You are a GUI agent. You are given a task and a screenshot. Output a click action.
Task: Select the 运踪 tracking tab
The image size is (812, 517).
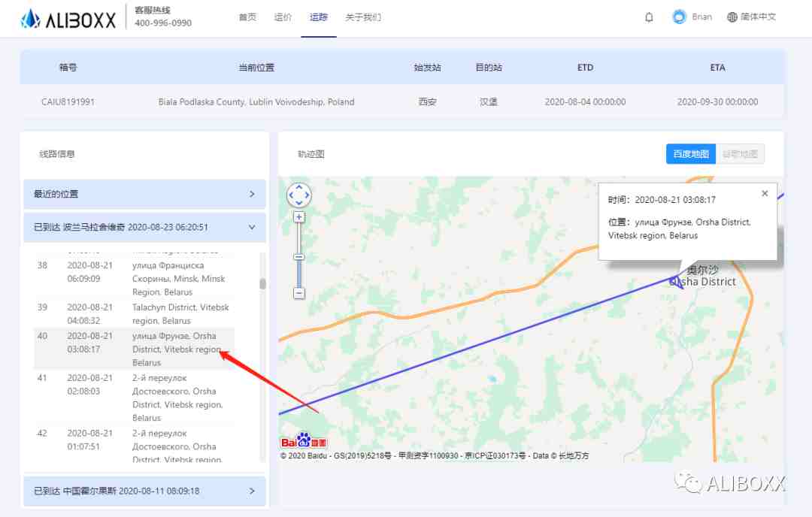click(319, 17)
